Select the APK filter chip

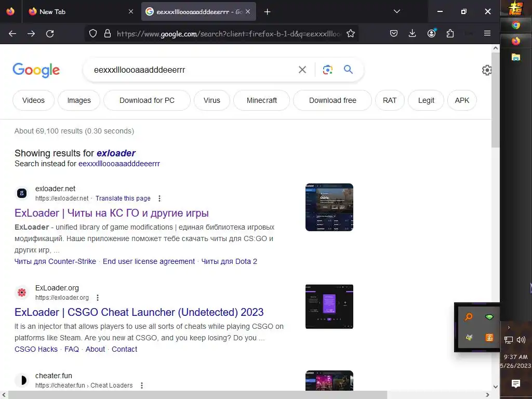tap(462, 100)
